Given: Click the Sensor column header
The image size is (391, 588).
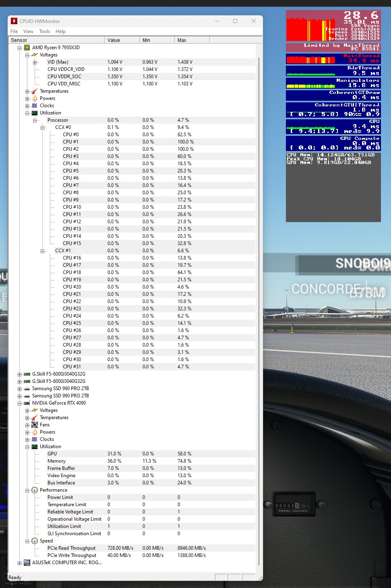Looking at the screenshot, I should pos(57,40).
